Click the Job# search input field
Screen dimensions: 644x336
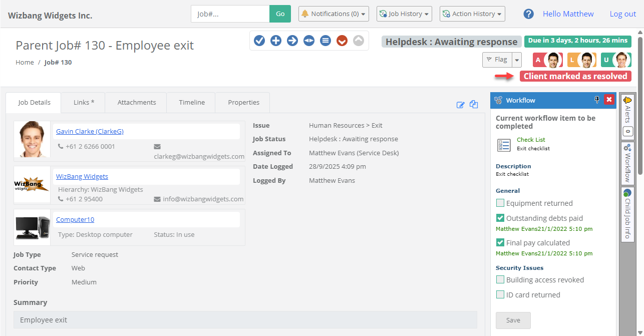click(x=230, y=14)
